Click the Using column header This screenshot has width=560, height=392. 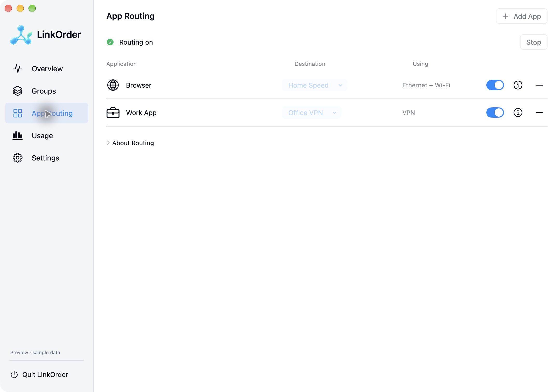click(420, 64)
